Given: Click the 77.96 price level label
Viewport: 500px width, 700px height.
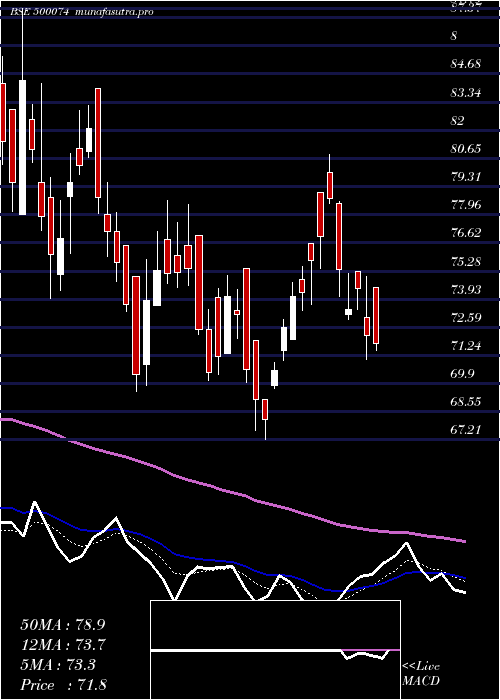Looking at the screenshot, I should [466, 205].
